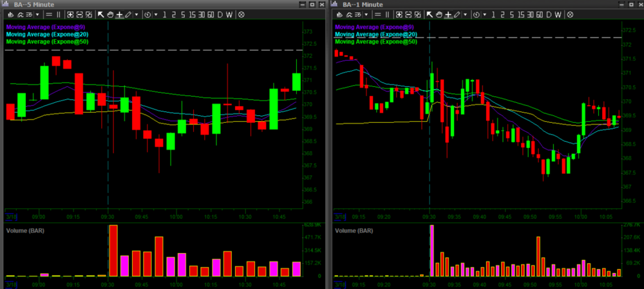The image size is (644, 289).
Task: Expand clock interval dropdown in 5 Minute toolbar
Action: tap(155, 14)
